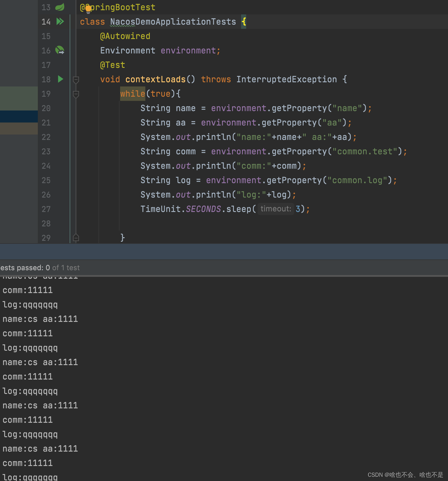Viewport: 448px width, 481px height.
Task: Click the class name NacosDemoApplicationTests
Action: [173, 22]
